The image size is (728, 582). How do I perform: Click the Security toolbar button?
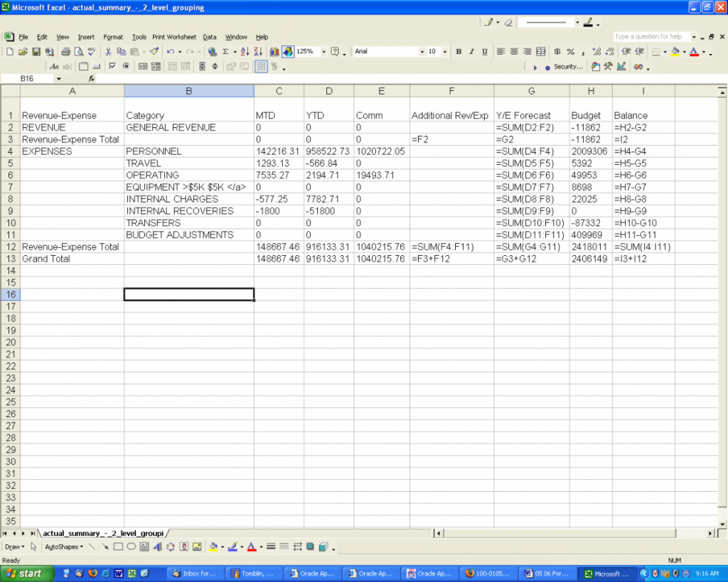pos(567,66)
